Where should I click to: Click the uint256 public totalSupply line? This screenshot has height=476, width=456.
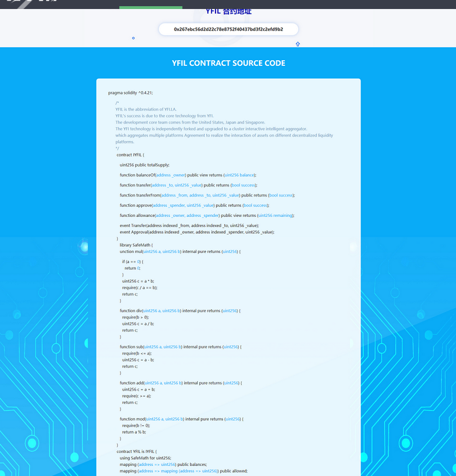tap(144, 165)
